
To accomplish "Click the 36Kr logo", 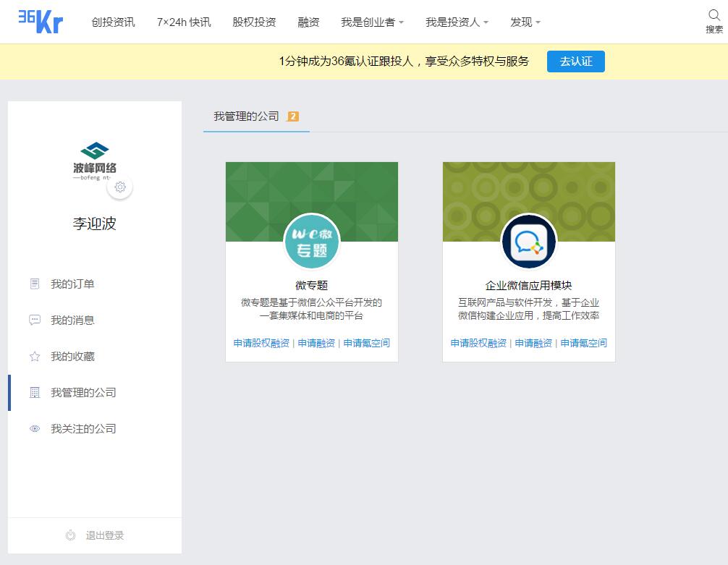I will (41, 21).
